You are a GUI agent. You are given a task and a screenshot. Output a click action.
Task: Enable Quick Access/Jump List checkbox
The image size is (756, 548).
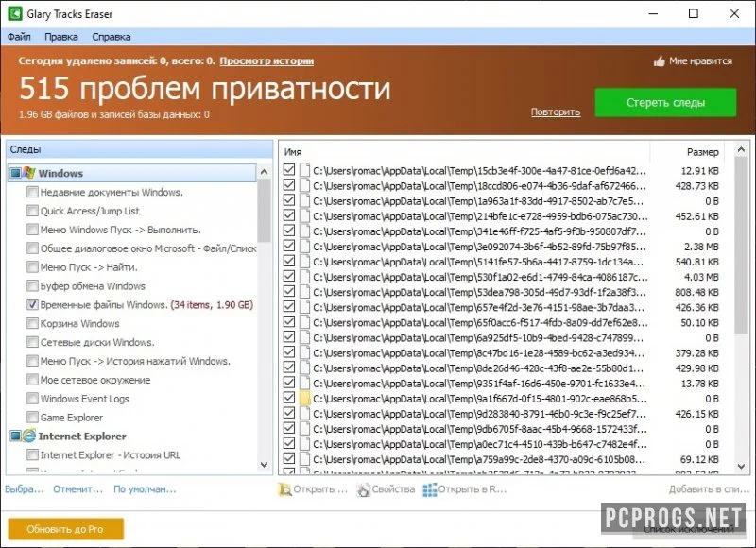pyautogui.click(x=32, y=211)
